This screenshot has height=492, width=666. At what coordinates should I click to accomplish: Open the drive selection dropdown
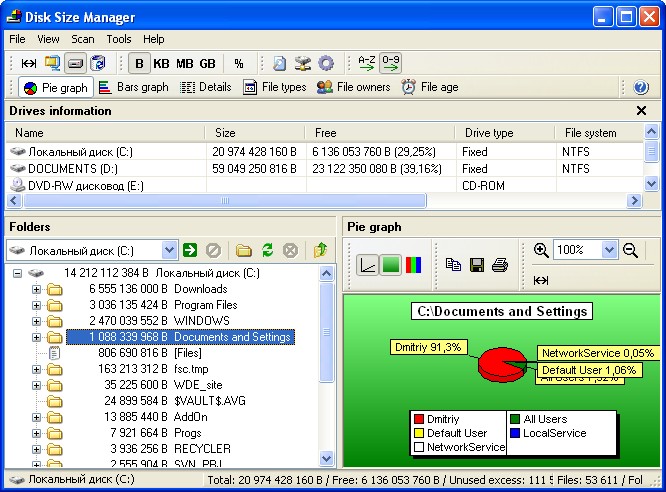[x=168, y=250]
